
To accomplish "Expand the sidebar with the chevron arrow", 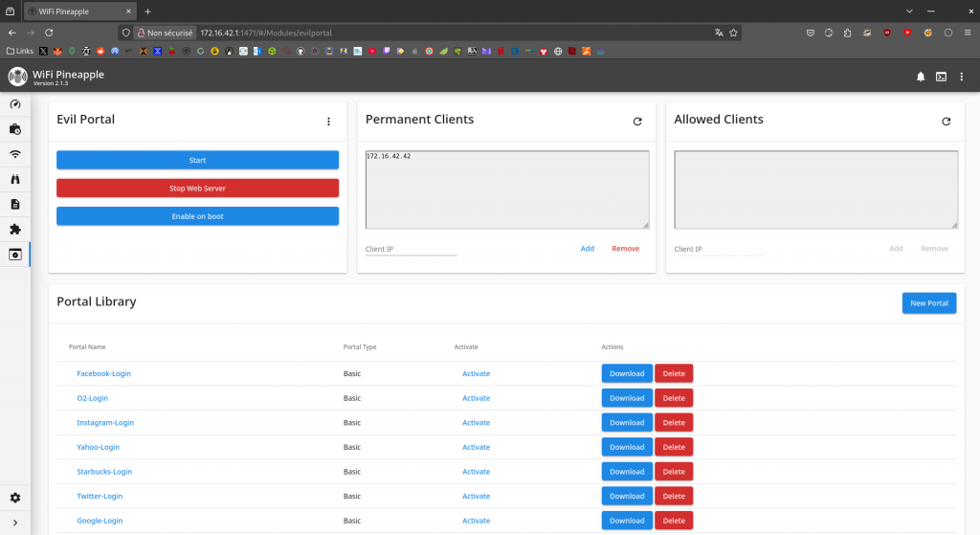I will click(x=15, y=524).
